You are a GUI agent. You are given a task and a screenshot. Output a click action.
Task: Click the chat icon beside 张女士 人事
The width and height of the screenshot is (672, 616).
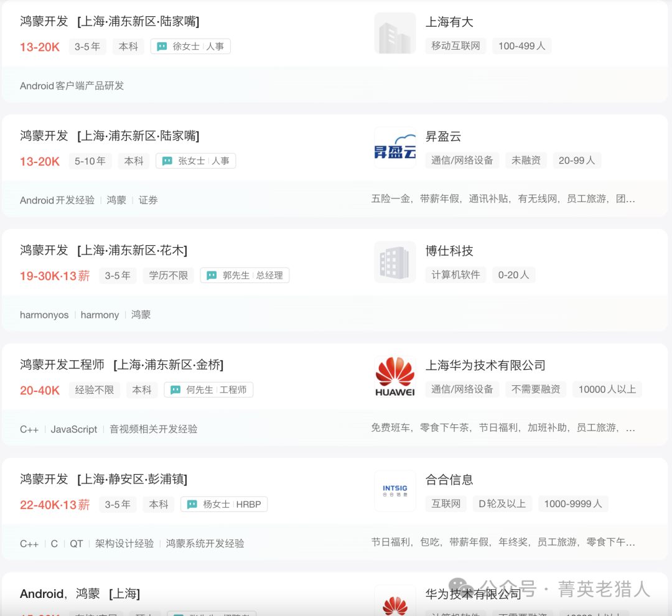click(x=167, y=161)
